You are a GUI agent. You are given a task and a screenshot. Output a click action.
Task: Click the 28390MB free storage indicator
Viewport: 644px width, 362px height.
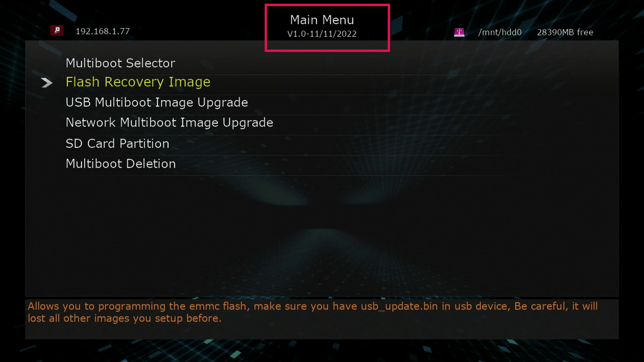point(565,32)
